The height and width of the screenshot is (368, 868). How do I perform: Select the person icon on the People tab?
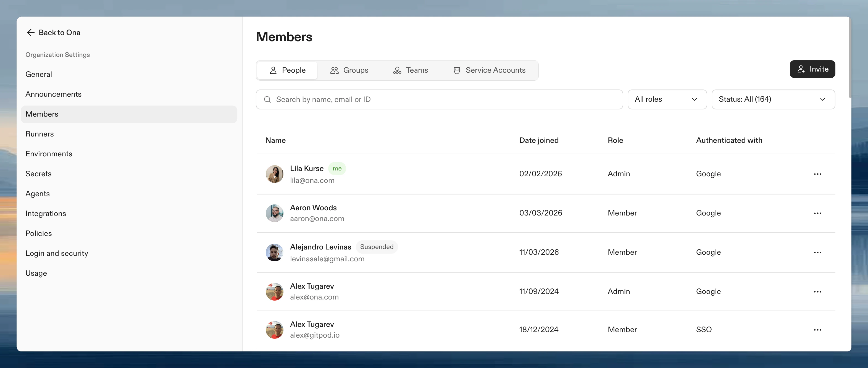[273, 70]
